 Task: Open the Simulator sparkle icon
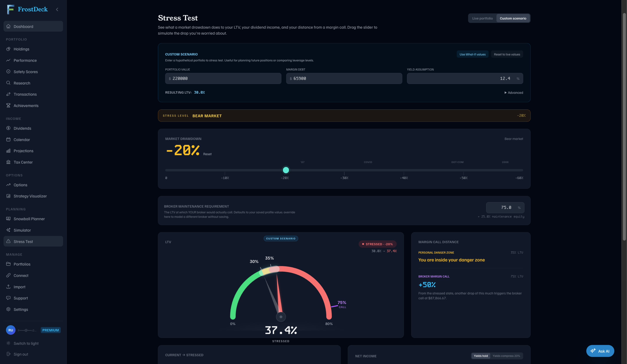(8, 230)
